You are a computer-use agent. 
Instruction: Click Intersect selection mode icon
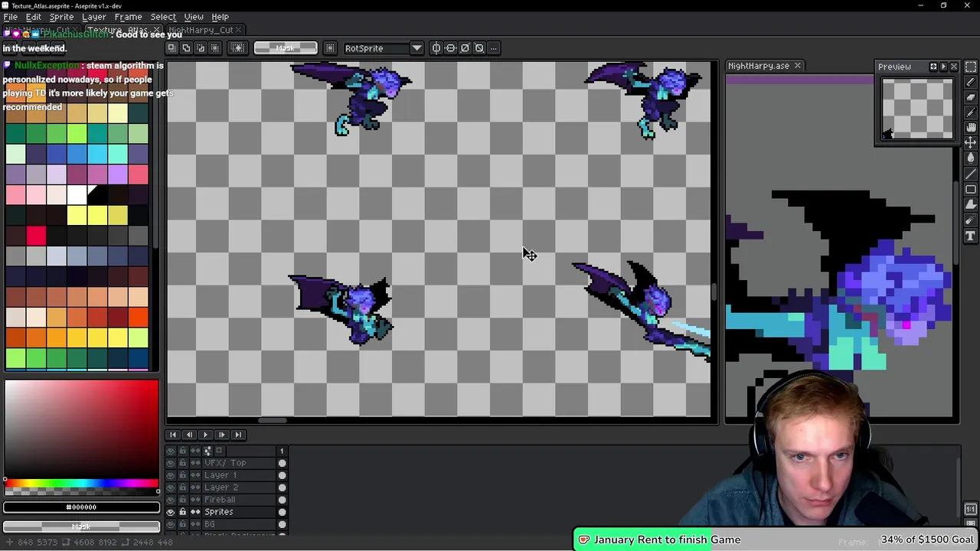(x=215, y=48)
